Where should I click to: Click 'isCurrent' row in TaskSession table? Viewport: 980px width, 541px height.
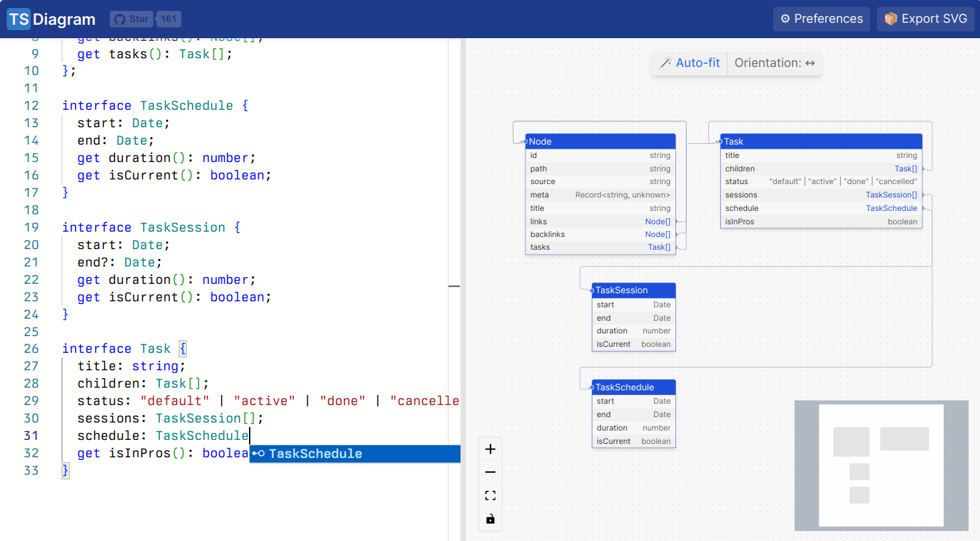tap(634, 344)
